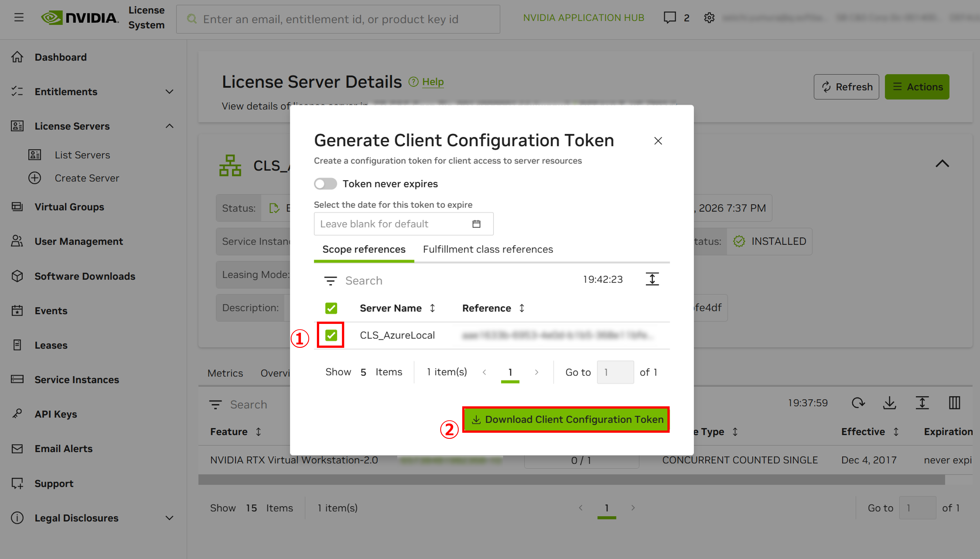Click the features table Go to field
Image resolution: width=980 pixels, height=559 pixels.
pos(917,508)
